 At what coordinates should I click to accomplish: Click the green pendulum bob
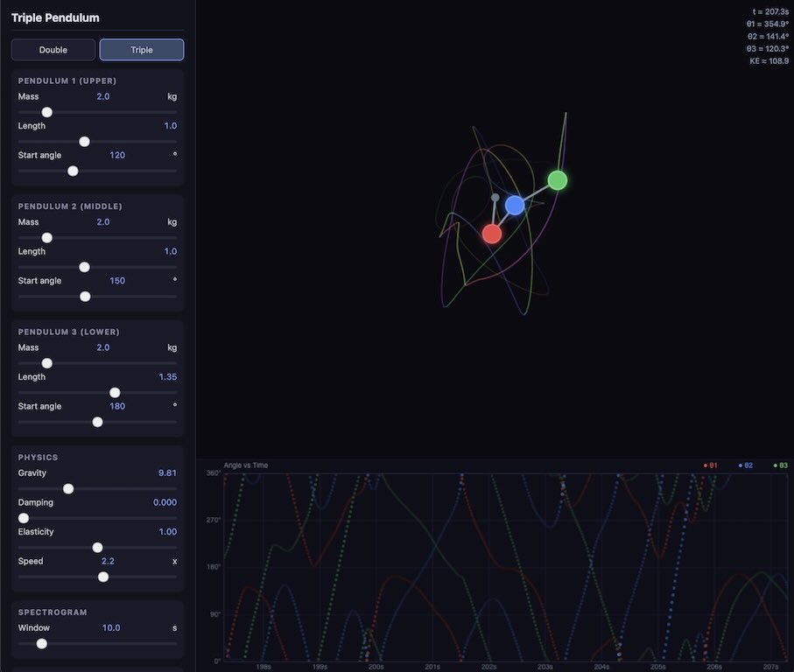558,180
